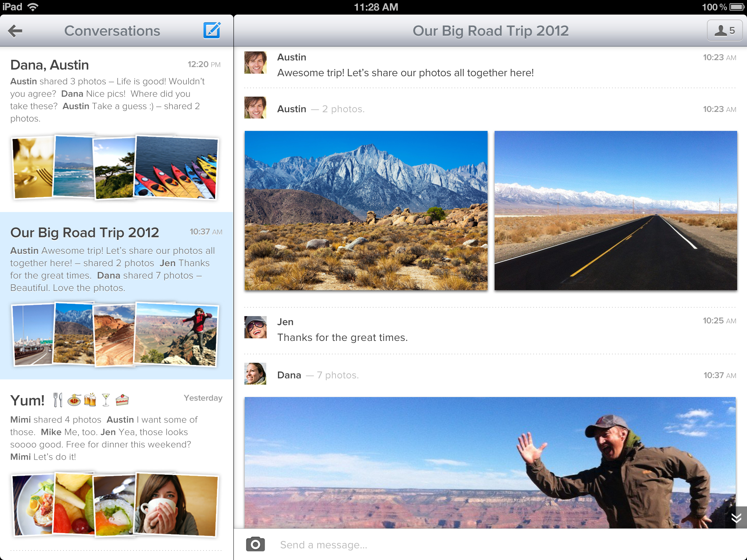Tap the kayaks thumbnail in Dana, Austin

pyautogui.click(x=177, y=168)
